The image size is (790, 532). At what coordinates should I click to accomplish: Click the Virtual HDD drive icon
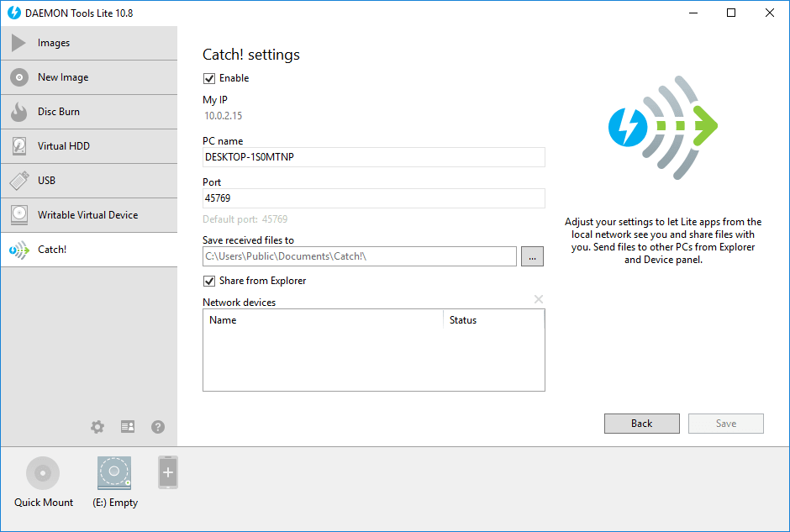point(19,146)
